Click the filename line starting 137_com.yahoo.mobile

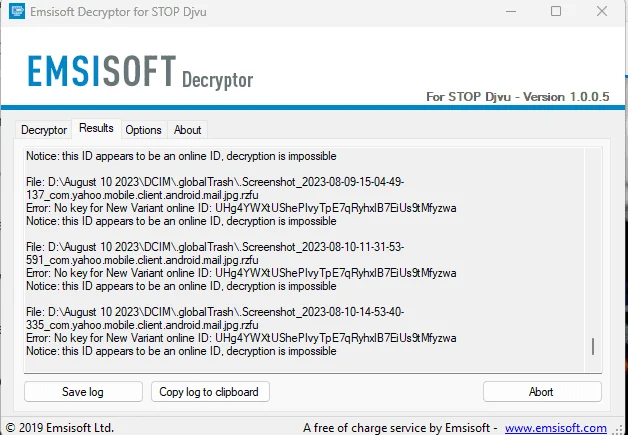(x=142, y=195)
